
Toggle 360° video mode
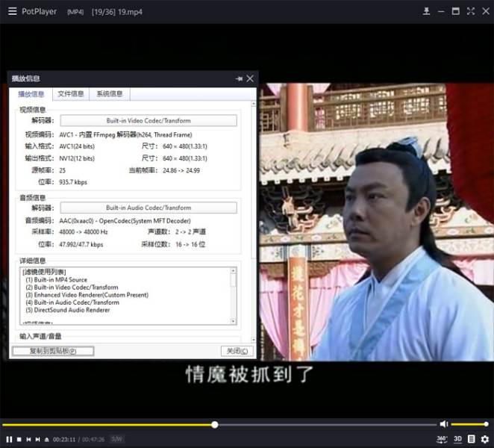442,439
